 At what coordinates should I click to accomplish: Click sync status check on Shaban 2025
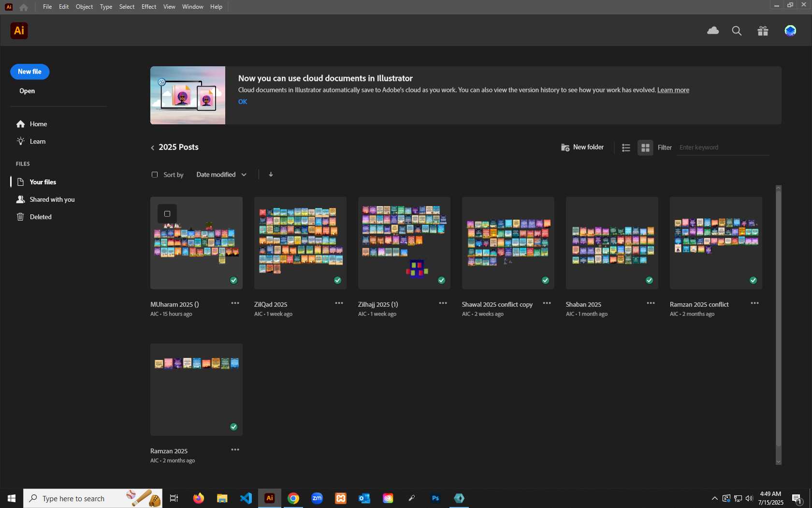point(649,280)
